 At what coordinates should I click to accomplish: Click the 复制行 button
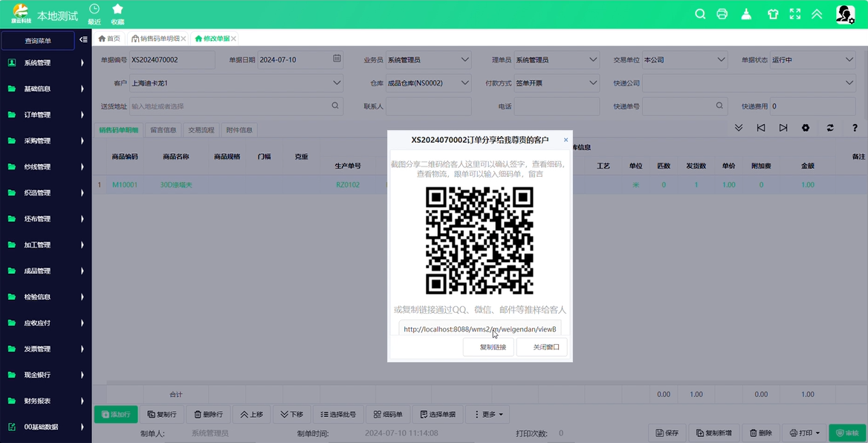point(162,414)
